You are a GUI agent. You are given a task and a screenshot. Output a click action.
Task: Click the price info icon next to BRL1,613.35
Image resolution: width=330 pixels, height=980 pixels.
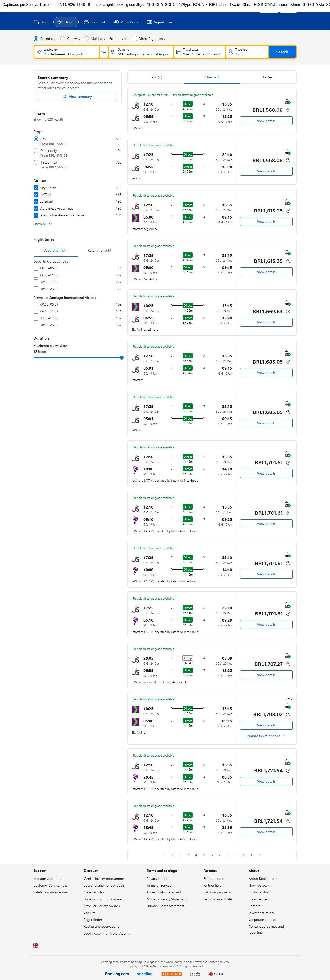click(288, 211)
